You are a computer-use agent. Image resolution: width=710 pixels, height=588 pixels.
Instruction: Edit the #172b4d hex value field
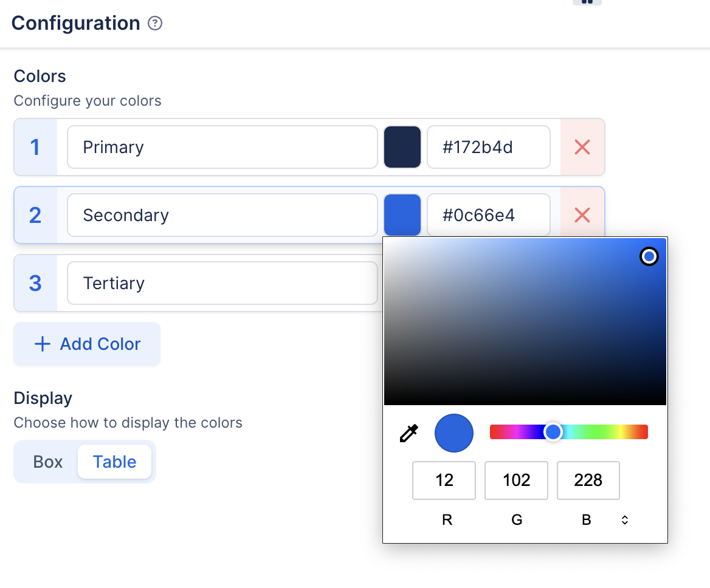488,147
